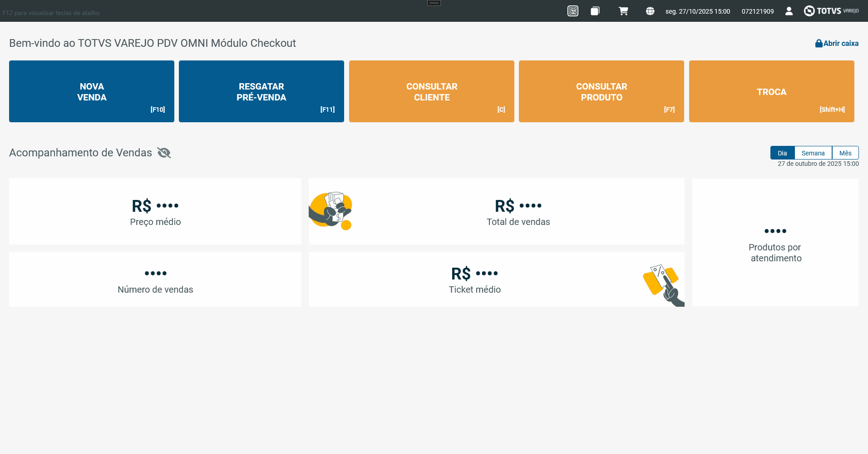Image resolution: width=868 pixels, height=454 pixels.
Task: Start a Nova Venda
Action: 92,91
